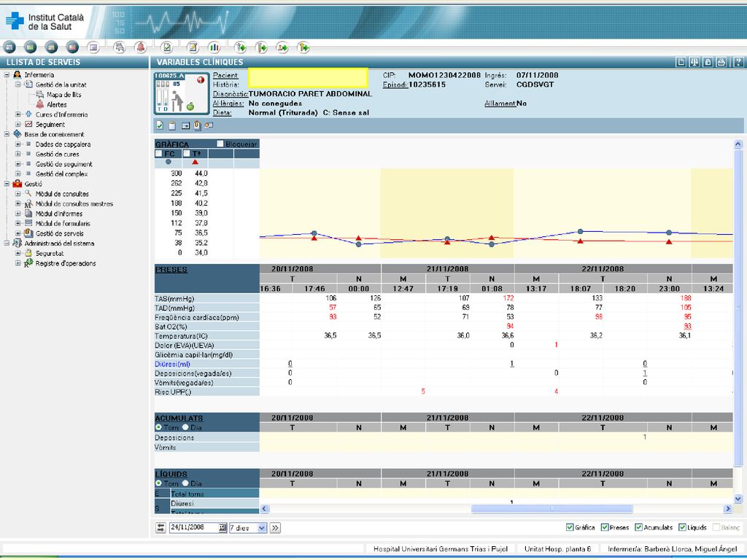The width and height of the screenshot is (747, 560).
Task: Uncheck the Acumulats checkbox at bottom
Action: [x=638, y=527]
